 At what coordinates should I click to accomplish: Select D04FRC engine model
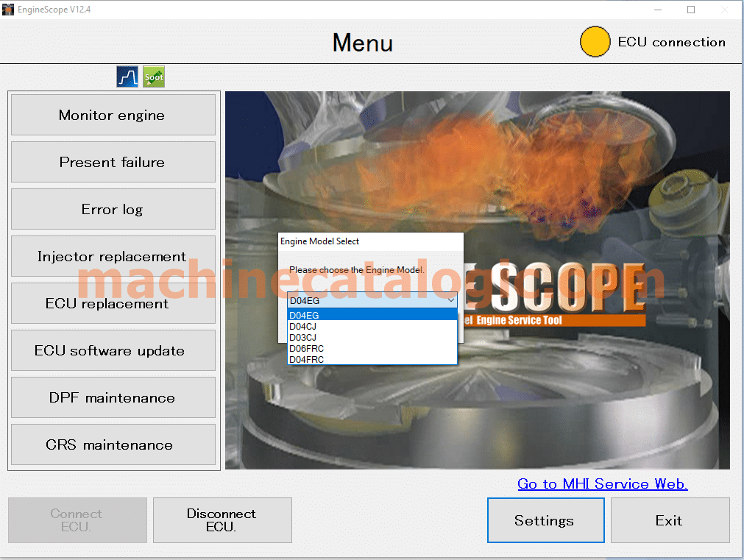pyautogui.click(x=372, y=359)
